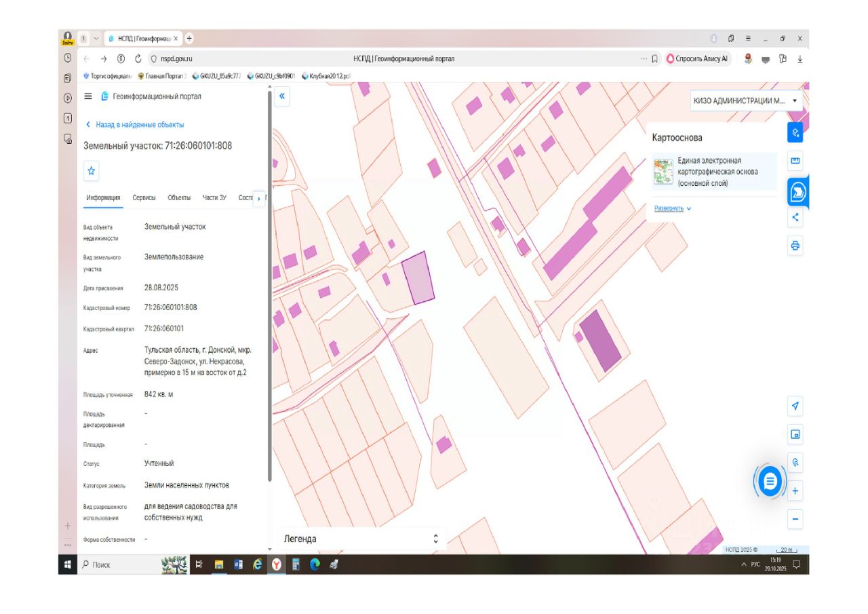Switch to the Информация tab

click(x=103, y=198)
